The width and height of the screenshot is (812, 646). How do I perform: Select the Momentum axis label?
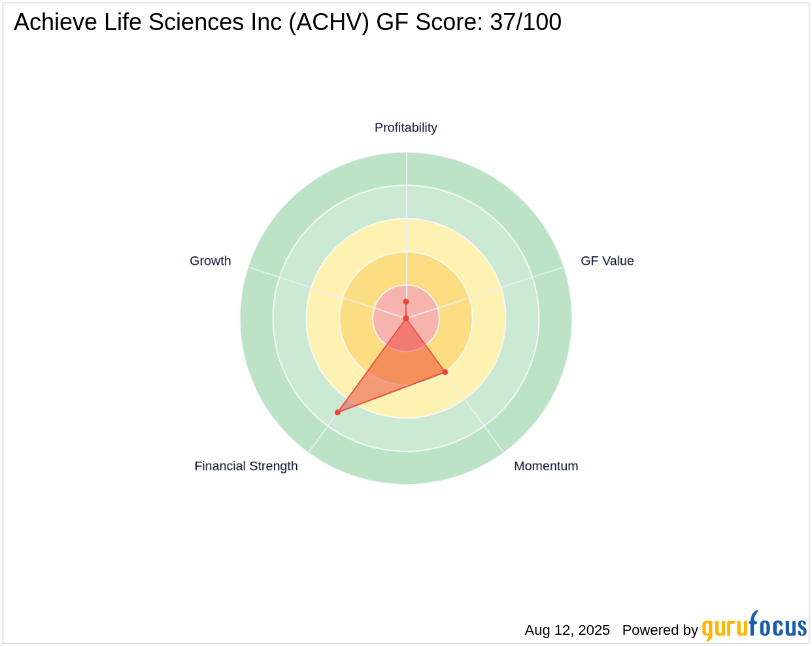(545, 466)
